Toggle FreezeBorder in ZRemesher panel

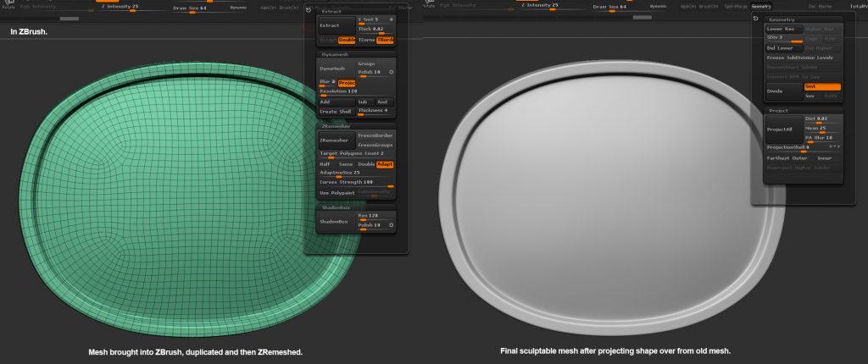tap(376, 135)
